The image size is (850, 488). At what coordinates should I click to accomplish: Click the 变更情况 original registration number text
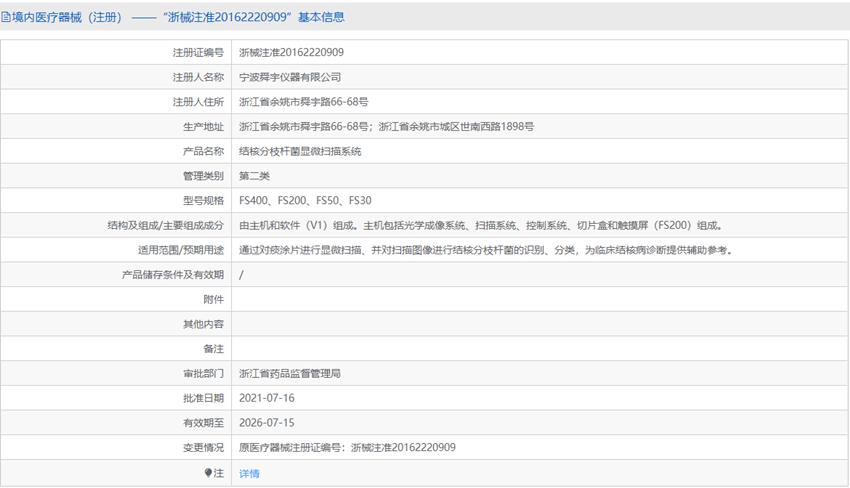tap(347, 447)
